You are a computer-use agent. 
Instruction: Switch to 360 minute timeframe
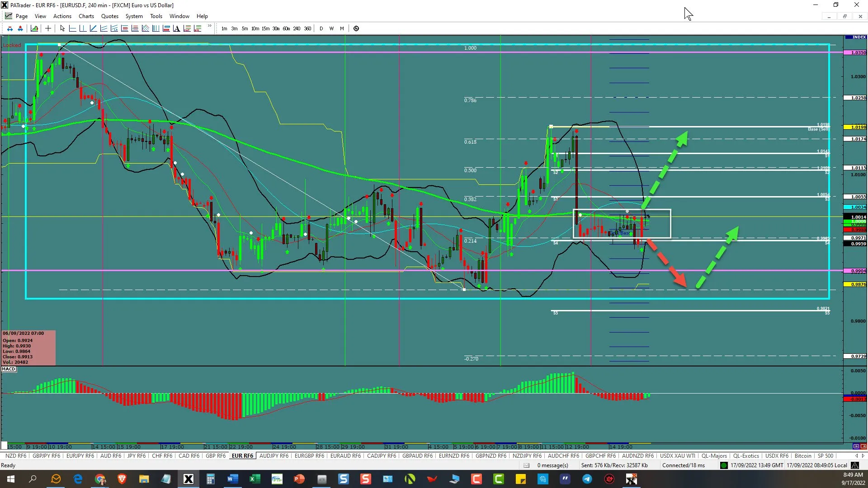pos(307,28)
